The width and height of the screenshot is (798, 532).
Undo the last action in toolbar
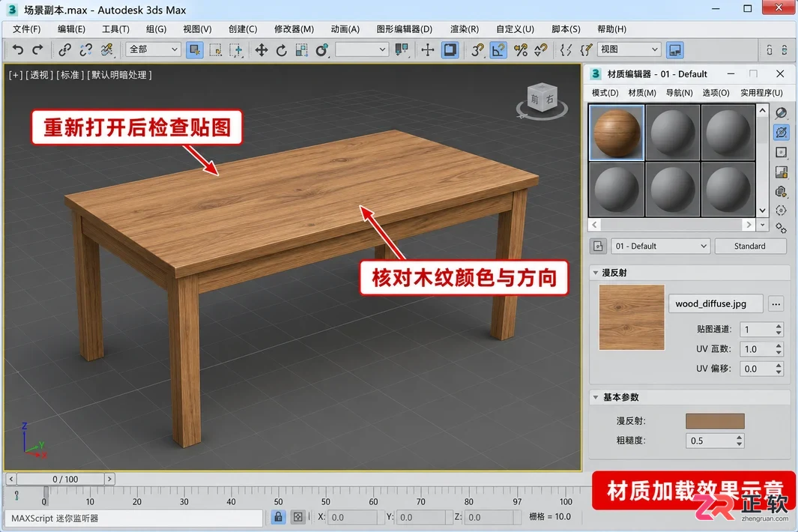[18, 49]
